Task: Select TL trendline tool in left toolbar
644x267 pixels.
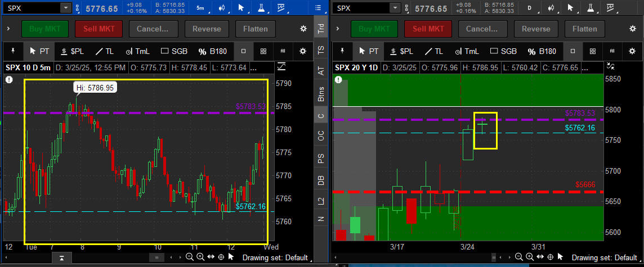Action: [x=104, y=51]
